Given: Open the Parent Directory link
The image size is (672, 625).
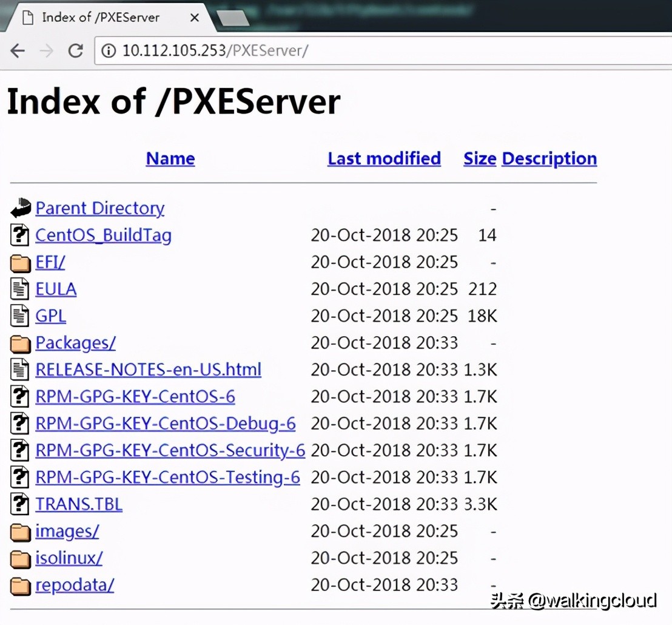Looking at the screenshot, I should pyautogui.click(x=100, y=208).
